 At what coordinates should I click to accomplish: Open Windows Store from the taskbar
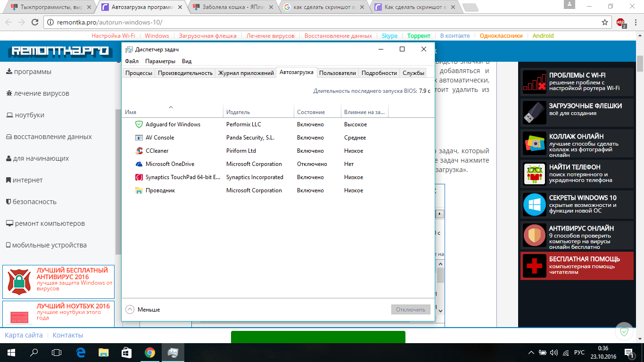126,353
